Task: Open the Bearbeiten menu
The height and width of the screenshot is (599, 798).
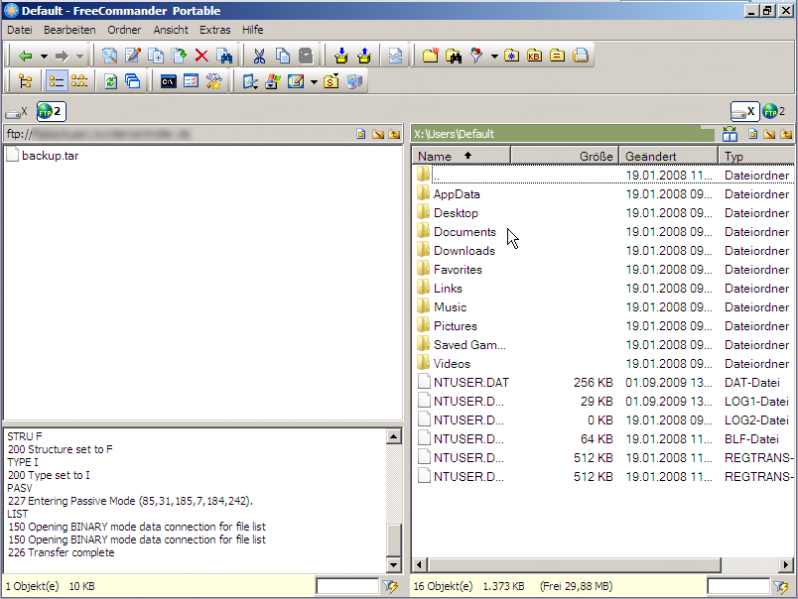Action: click(70, 30)
